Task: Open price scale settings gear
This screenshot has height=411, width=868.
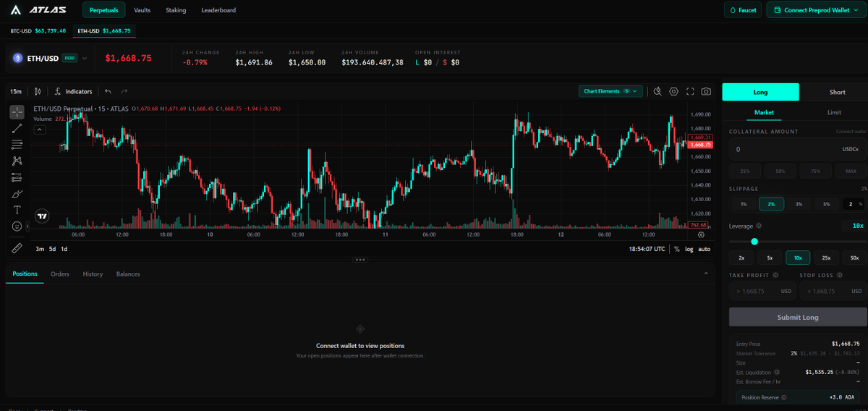Action: [x=701, y=235]
